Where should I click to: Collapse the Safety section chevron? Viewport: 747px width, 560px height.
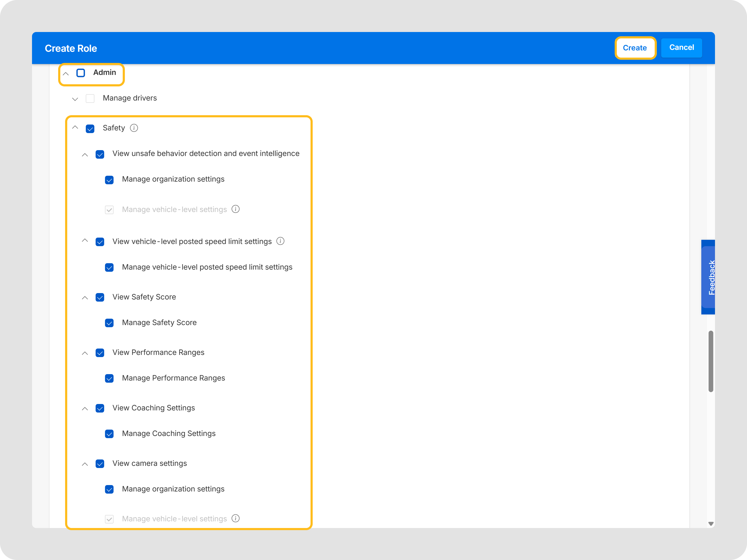tap(75, 127)
